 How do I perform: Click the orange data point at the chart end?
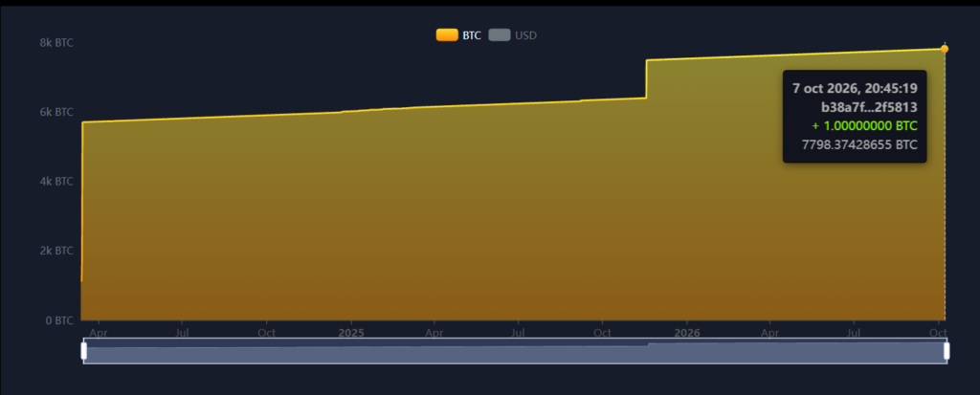click(x=945, y=49)
